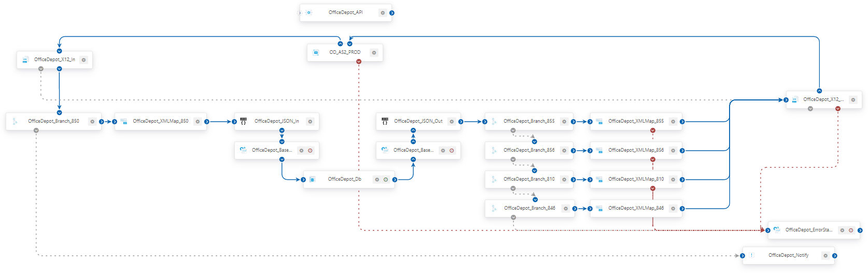Select the OfficeDepot_Branch_850 node label
Image resolution: width=868 pixels, height=277 pixels.
[x=53, y=121]
